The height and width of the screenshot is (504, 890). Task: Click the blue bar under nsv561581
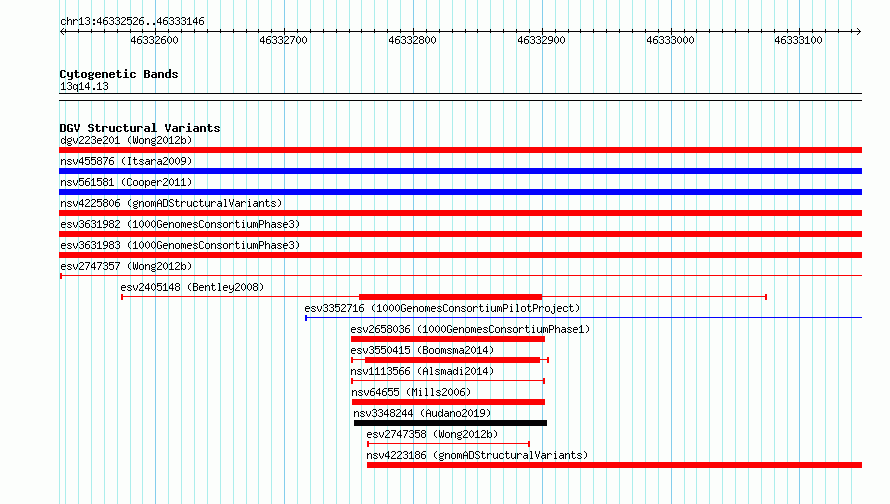460,192
